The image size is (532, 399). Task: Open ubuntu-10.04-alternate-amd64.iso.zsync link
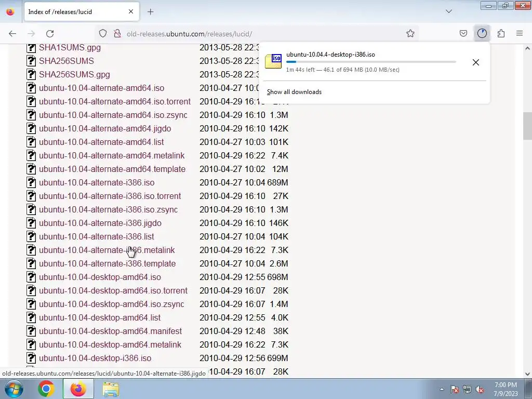pyautogui.click(x=113, y=115)
